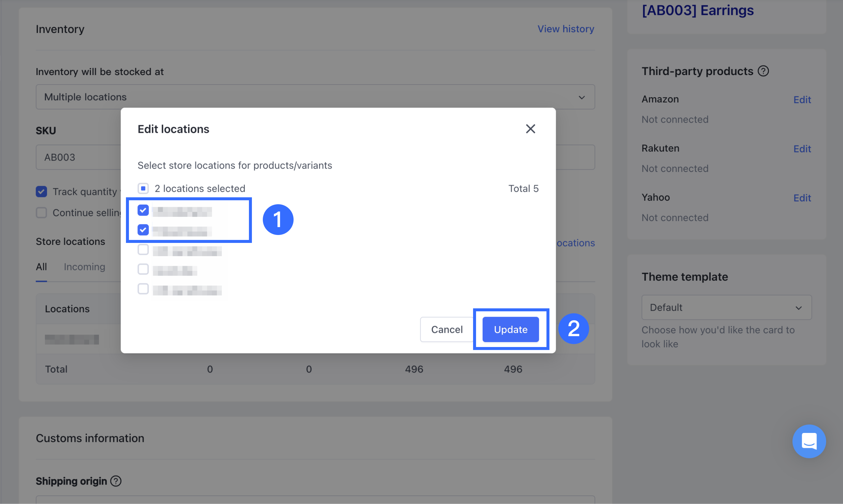Check the third location checkbox
Viewport: 843px width, 504px height.
(x=143, y=250)
